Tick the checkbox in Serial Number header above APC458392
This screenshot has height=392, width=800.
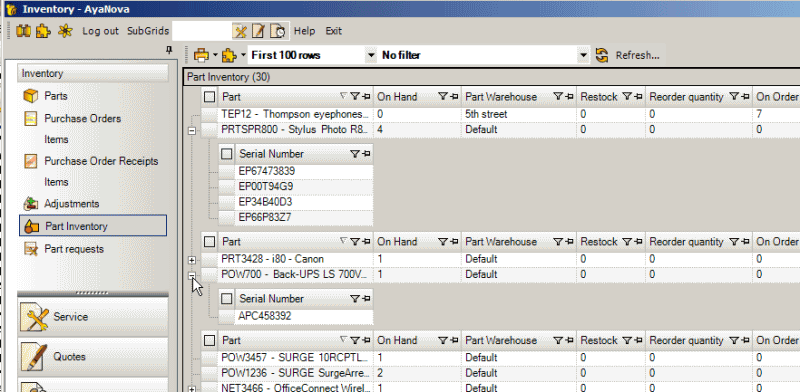(227, 299)
